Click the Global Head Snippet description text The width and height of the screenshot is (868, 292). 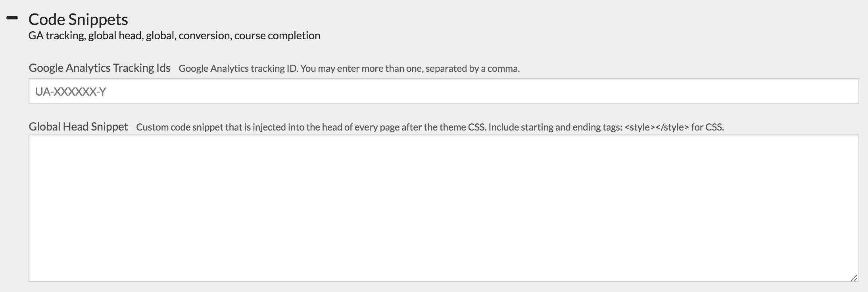430,127
